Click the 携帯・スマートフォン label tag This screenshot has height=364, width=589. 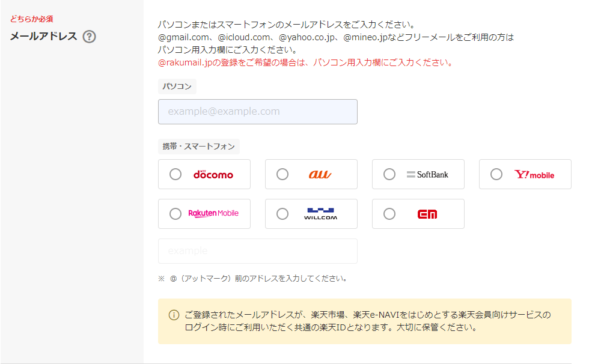point(199,147)
